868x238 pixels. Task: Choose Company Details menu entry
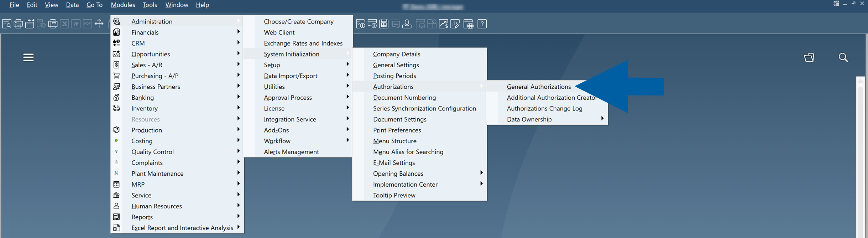pyautogui.click(x=397, y=54)
